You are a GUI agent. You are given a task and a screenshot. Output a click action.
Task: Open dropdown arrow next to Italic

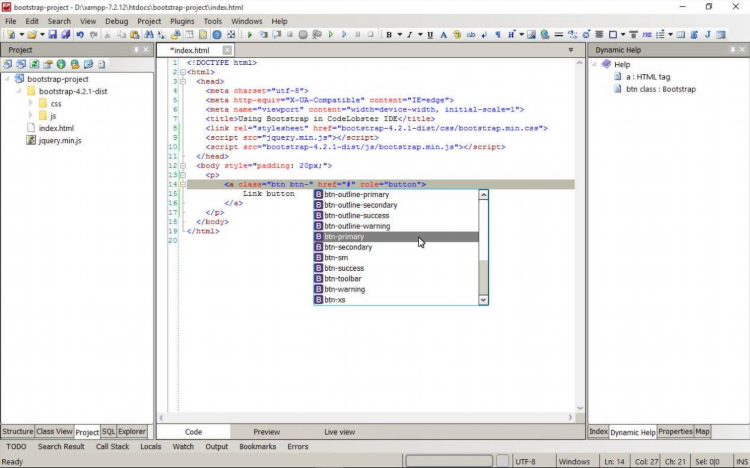[420, 34]
